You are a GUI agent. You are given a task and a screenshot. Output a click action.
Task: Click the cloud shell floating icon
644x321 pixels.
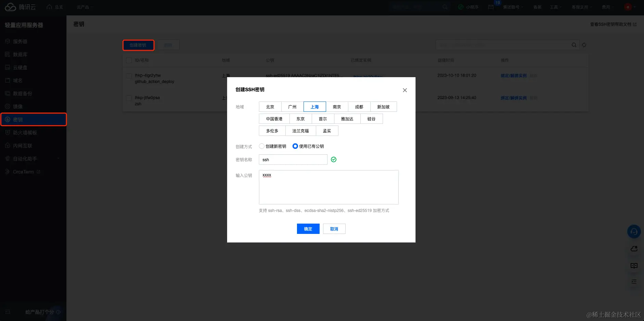click(634, 249)
